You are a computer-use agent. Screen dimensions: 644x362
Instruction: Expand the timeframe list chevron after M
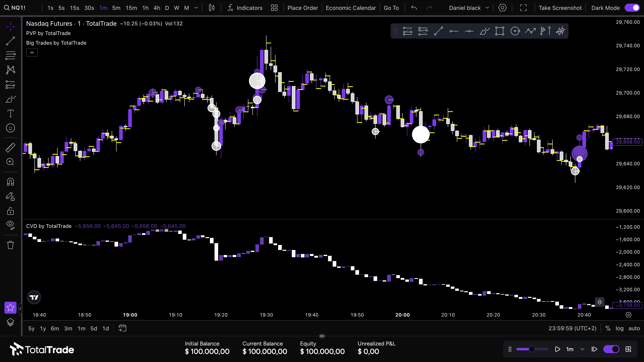point(196,8)
